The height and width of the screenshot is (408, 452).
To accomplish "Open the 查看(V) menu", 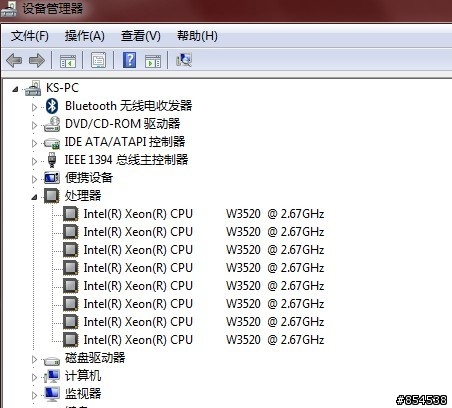I will (x=141, y=36).
